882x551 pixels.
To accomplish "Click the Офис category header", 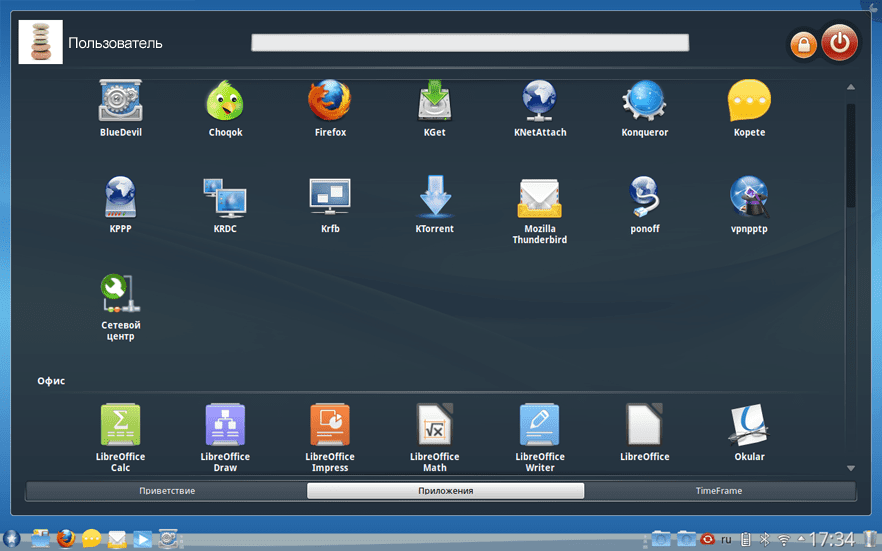I will 51,381.
